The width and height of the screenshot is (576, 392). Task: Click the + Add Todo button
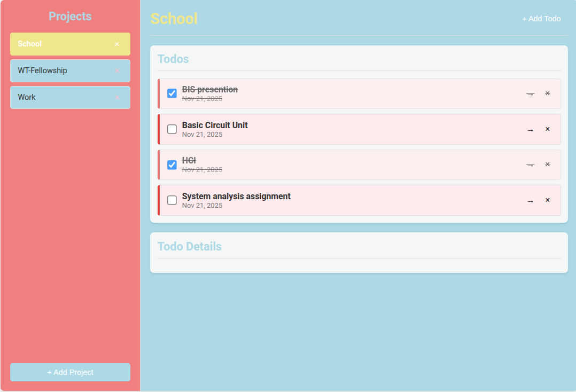tap(541, 19)
